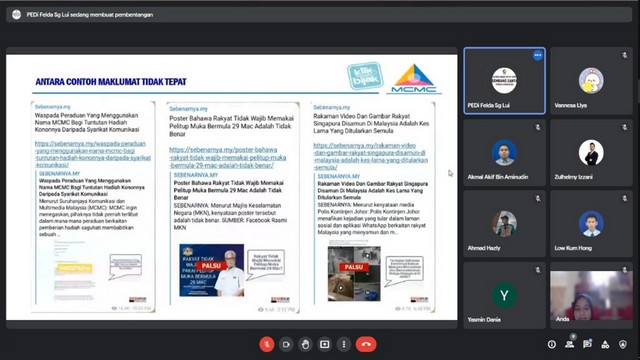This screenshot has height=360, width=640.
Task: Show the participants list icon
Action: point(569,344)
